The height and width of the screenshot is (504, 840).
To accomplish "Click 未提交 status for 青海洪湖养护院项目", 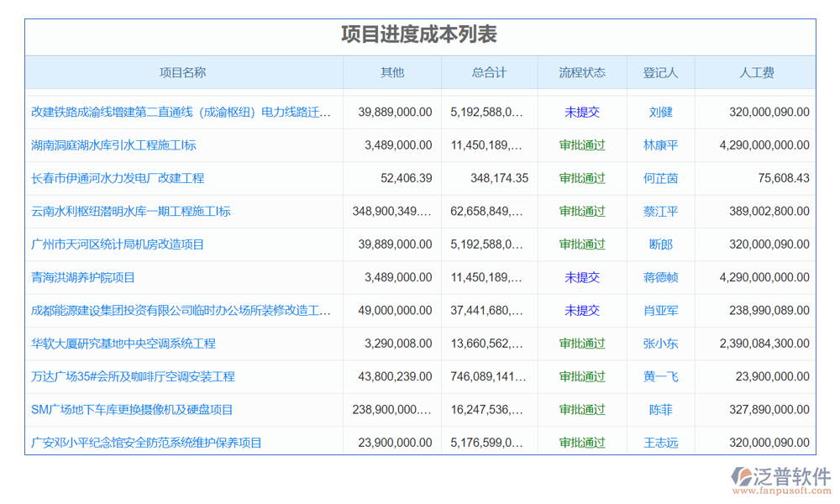I will 582,277.
